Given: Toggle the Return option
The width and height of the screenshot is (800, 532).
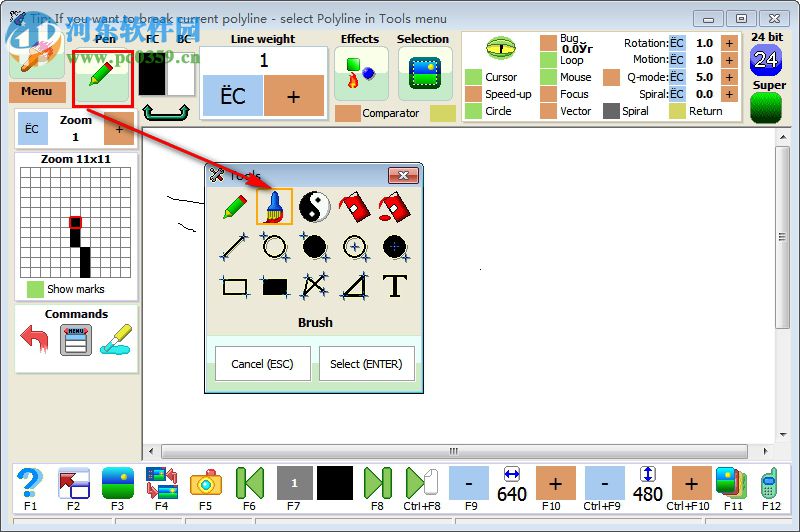Looking at the screenshot, I should 677,111.
